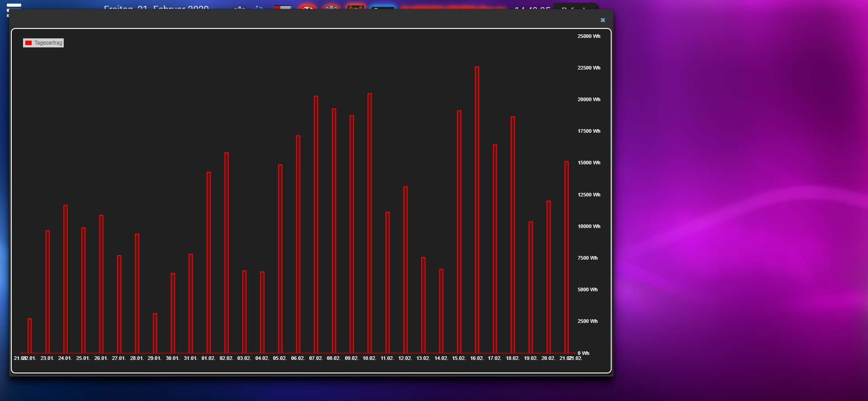
Task: Click the bar for 22.01.
Action: coord(30,336)
